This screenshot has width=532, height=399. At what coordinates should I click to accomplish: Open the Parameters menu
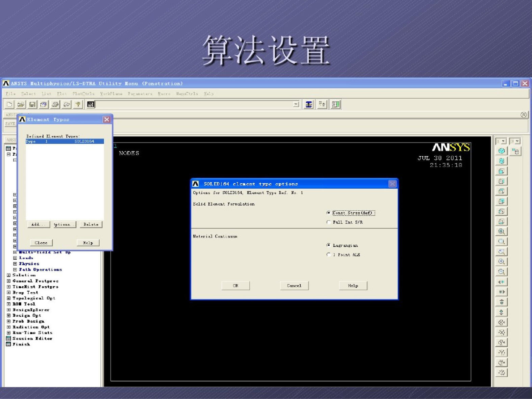point(140,94)
